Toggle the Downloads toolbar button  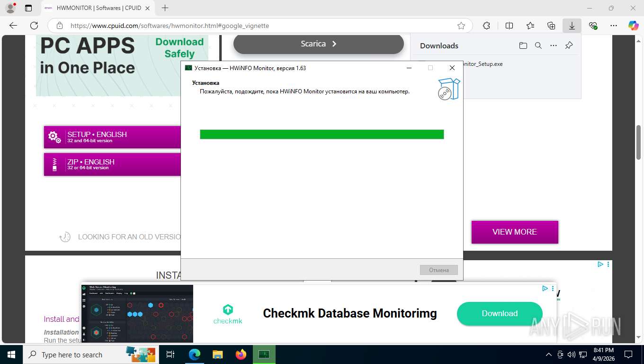(x=572, y=26)
